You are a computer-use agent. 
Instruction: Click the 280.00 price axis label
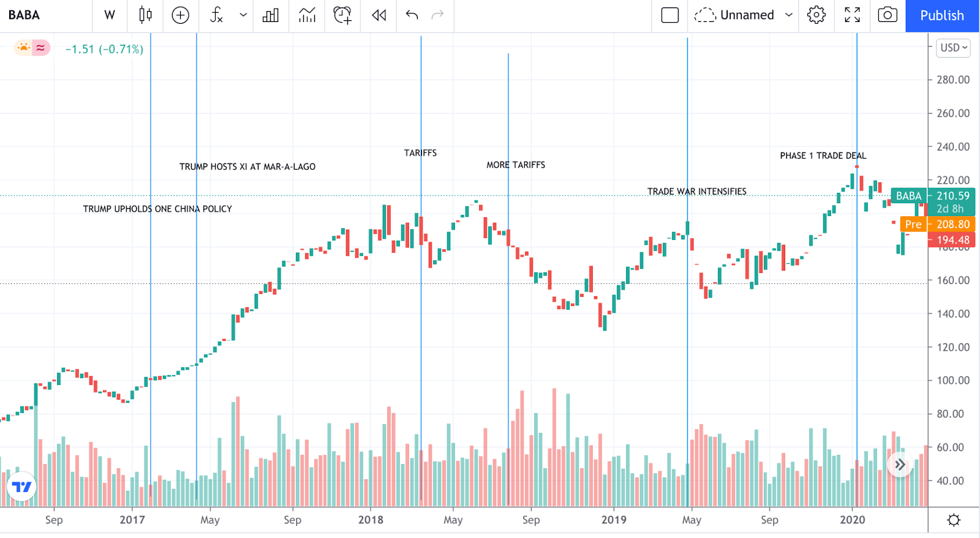point(953,80)
